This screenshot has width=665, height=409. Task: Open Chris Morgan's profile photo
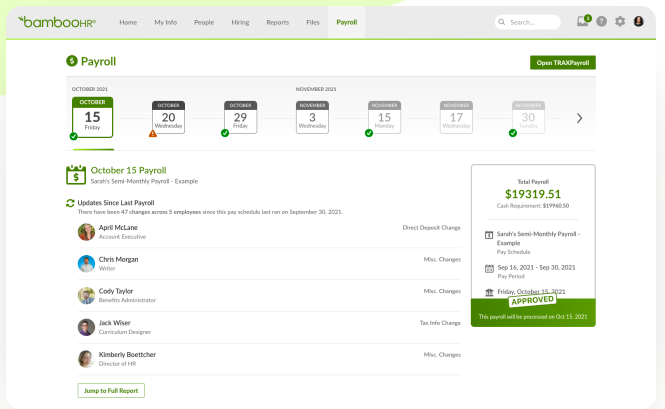(x=86, y=263)
